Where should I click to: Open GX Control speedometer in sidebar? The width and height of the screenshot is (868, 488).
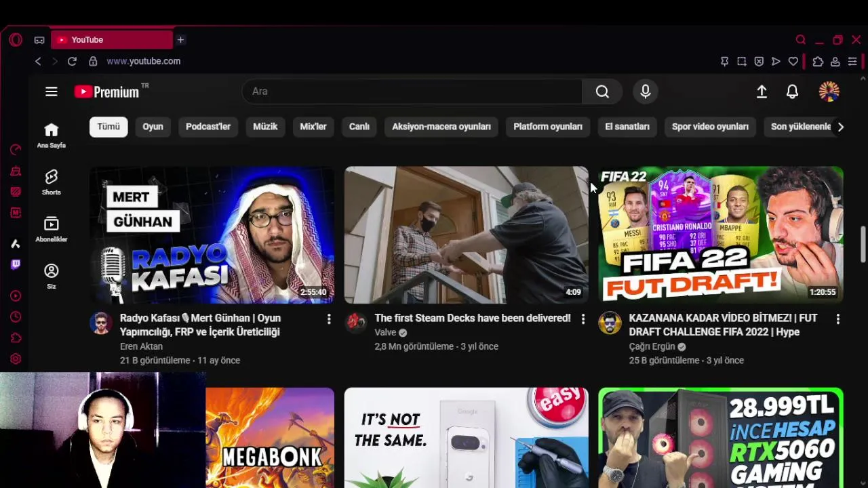pos(16,150)
